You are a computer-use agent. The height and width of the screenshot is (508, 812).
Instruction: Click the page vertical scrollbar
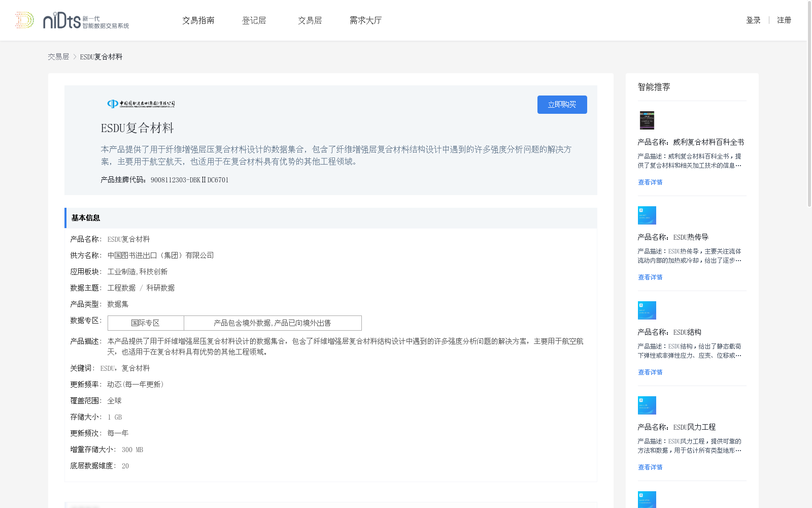pyautogui.click(x=809, y=104)
